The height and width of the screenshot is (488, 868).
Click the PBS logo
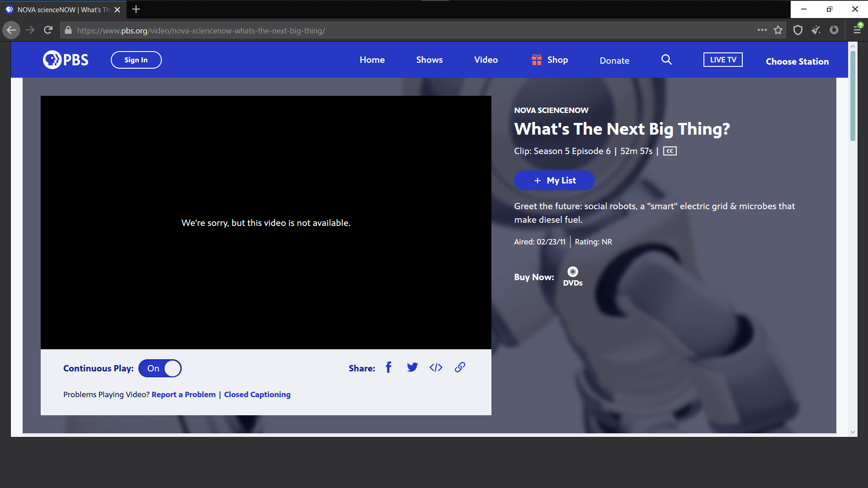point(66,60)
